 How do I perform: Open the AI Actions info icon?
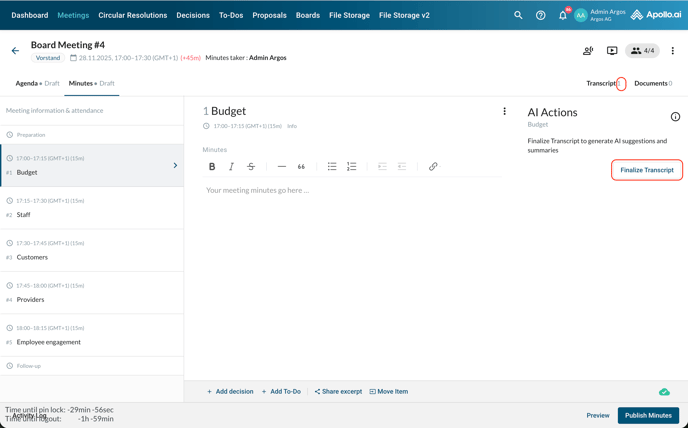675,117
